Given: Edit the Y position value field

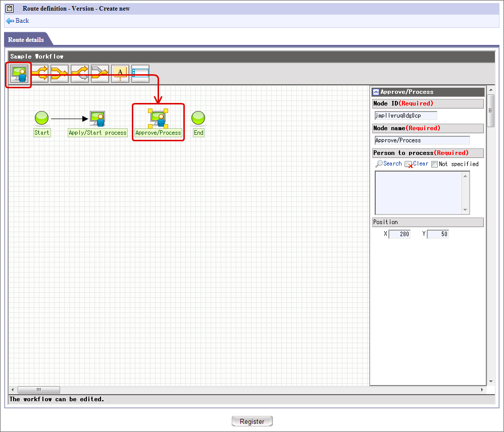Looking at the screenshot, I should (x=438, y=234).
